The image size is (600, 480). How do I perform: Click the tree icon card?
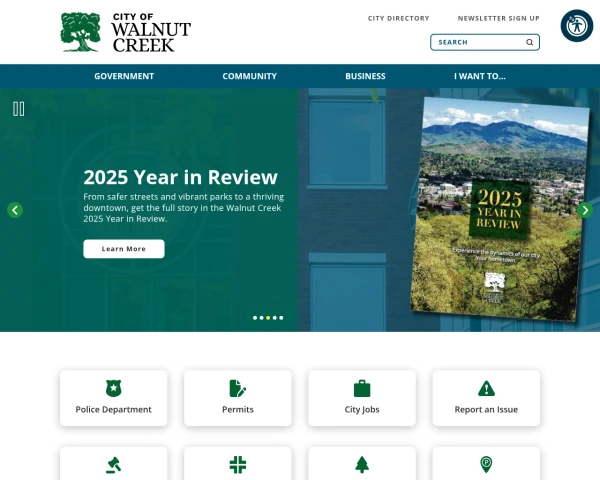[x=362, y=465]
